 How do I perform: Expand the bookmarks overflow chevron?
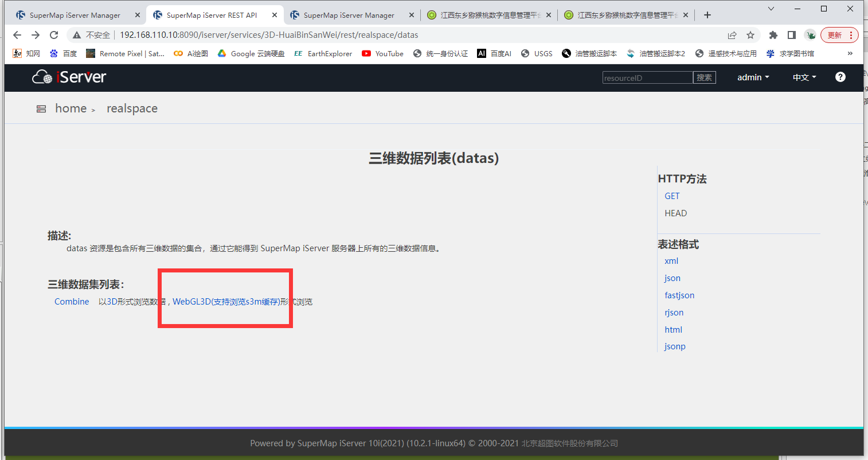pyautogui.click(x=850, y=53)
